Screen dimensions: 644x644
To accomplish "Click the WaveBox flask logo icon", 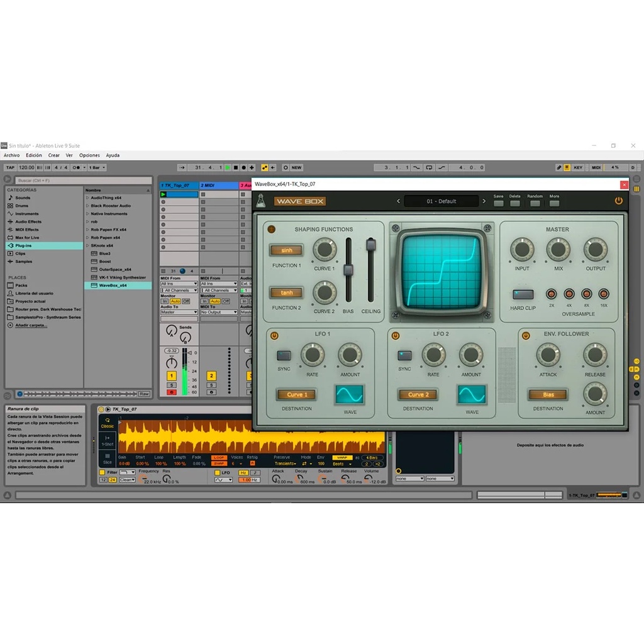I will [x=261, y=201].
